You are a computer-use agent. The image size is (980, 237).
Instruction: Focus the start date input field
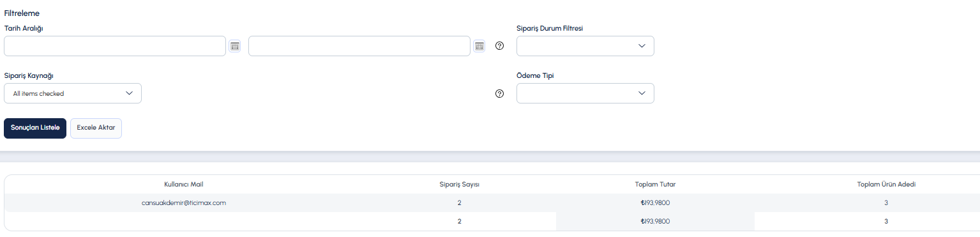click(x=115, y=46)
